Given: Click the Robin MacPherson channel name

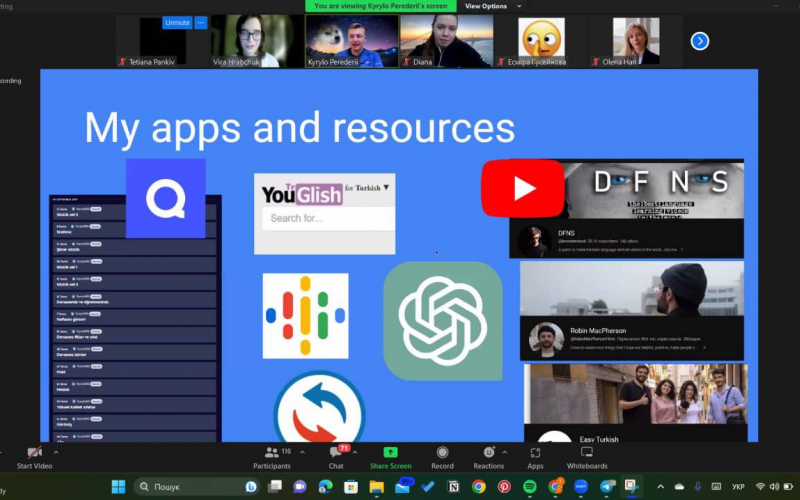Looking at the screenshot, I should (598, 331).
